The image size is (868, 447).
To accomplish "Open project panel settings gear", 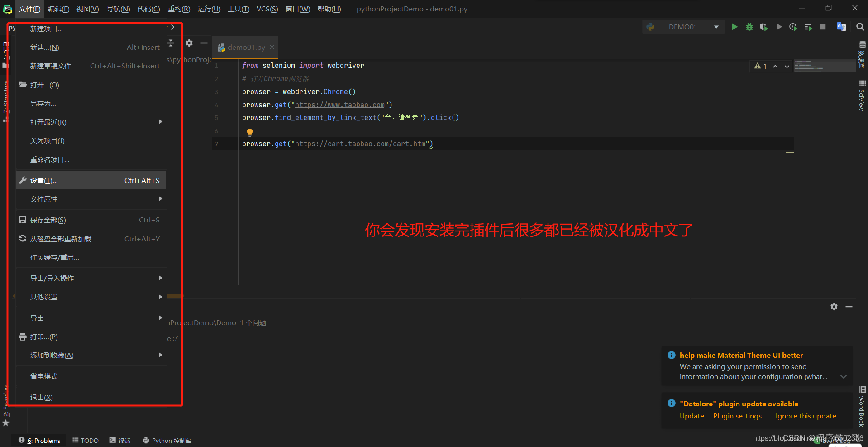I will (189, 43).
